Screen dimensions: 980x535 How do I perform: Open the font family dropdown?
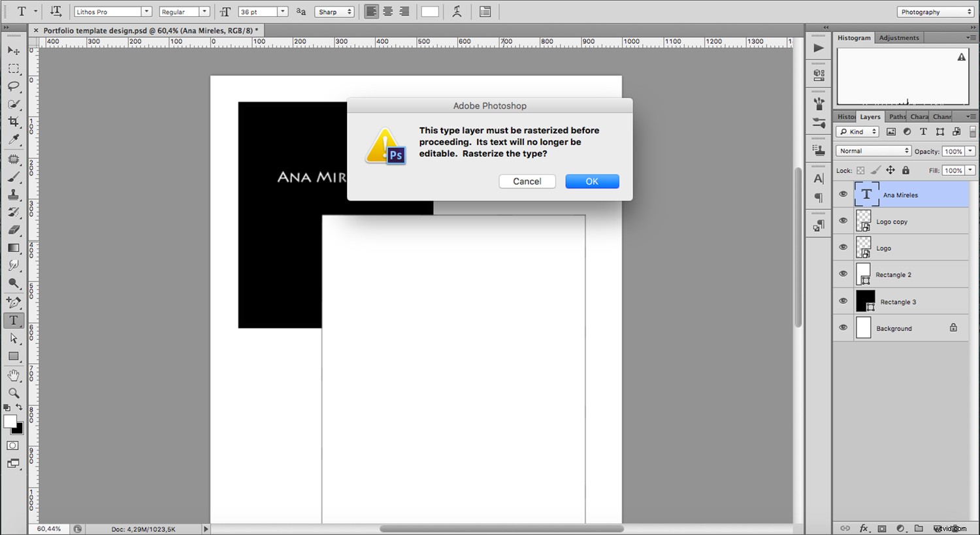tap(147, 11)
